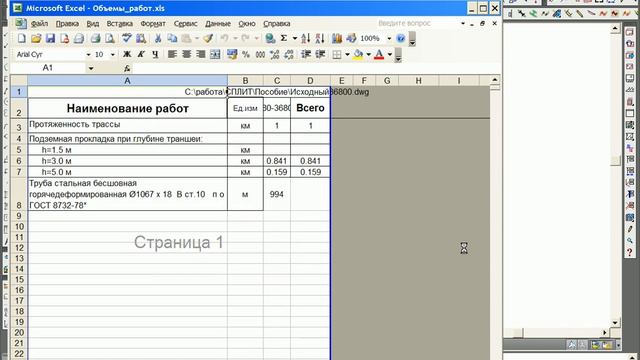
Task: Increase decimal places icon
Action: point(274,54)
